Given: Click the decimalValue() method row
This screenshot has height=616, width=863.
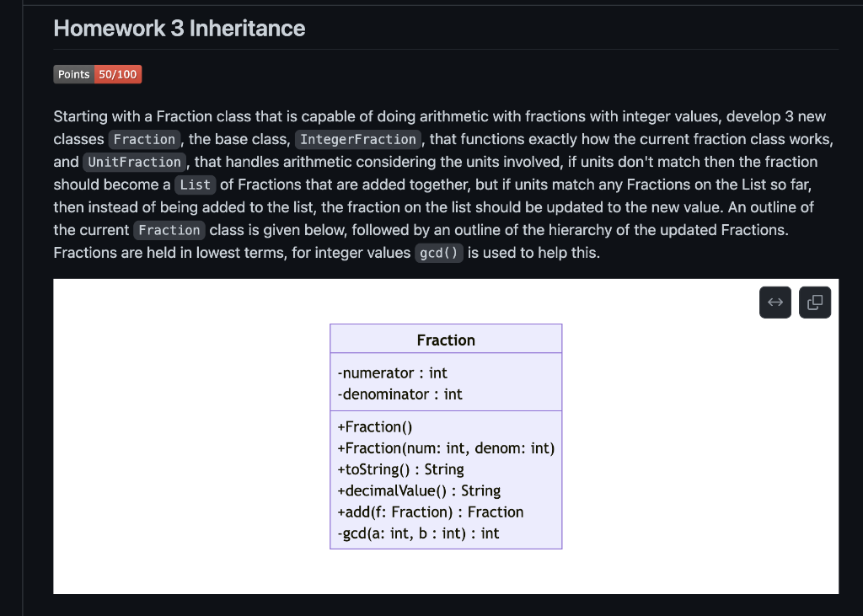Looking at the screenshot, I should tap(419, 490).
